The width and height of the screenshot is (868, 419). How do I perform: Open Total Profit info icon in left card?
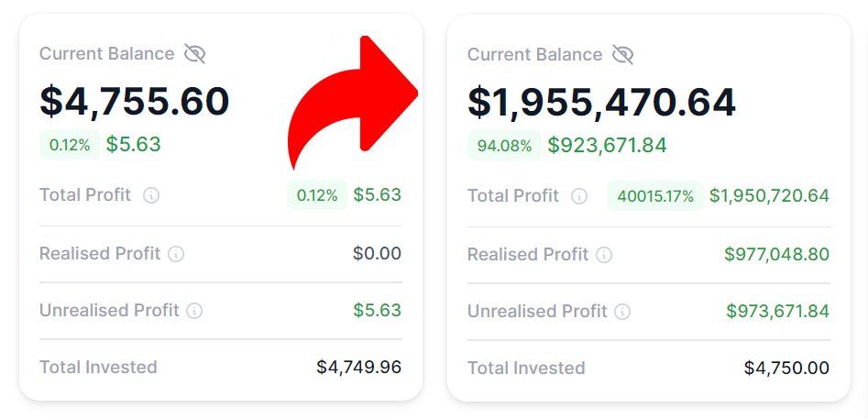pyautogui.click(x=151, y=195)
